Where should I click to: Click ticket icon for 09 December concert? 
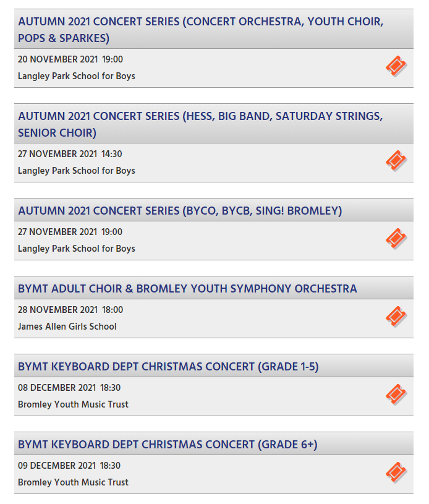[396, 472]
